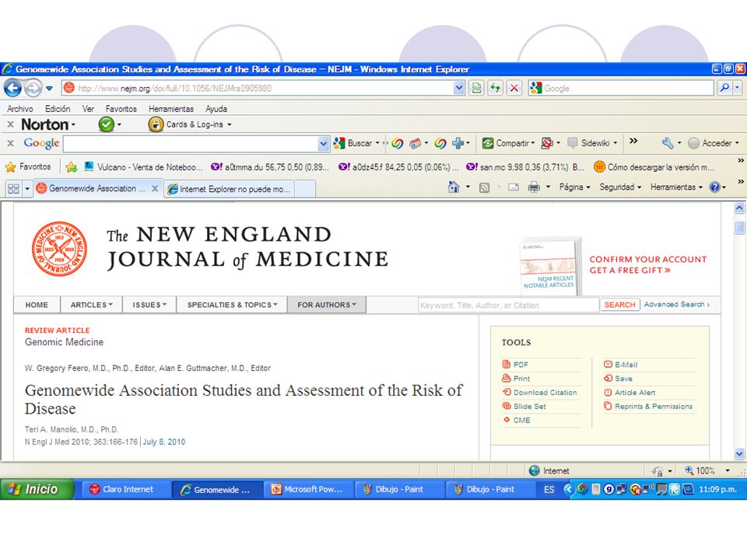The height and width of the screenshot is (560, 747).
Task: Close the Norton toolbar with its X
Action: (x=10, y=124)
